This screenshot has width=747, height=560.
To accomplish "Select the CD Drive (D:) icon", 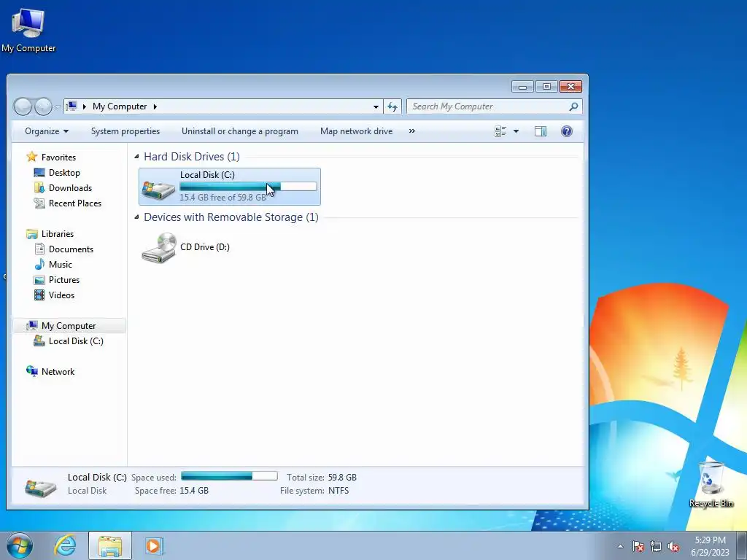I will pos(158,247).
